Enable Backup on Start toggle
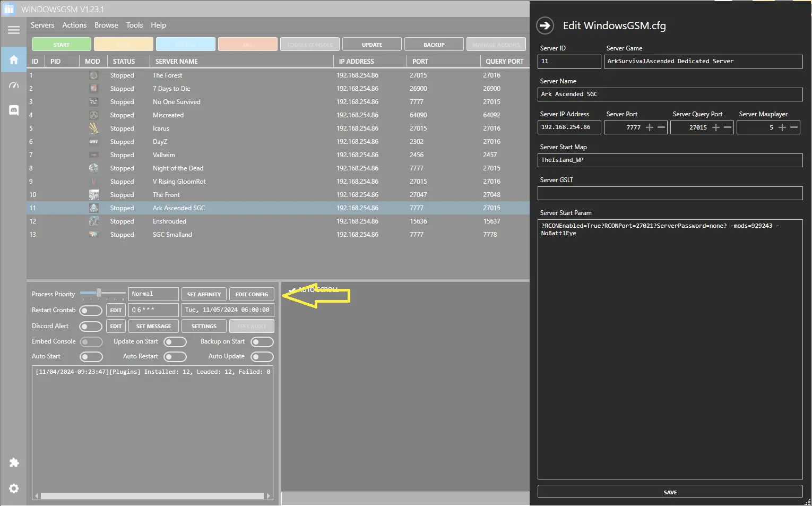 [x=262, y=342]
